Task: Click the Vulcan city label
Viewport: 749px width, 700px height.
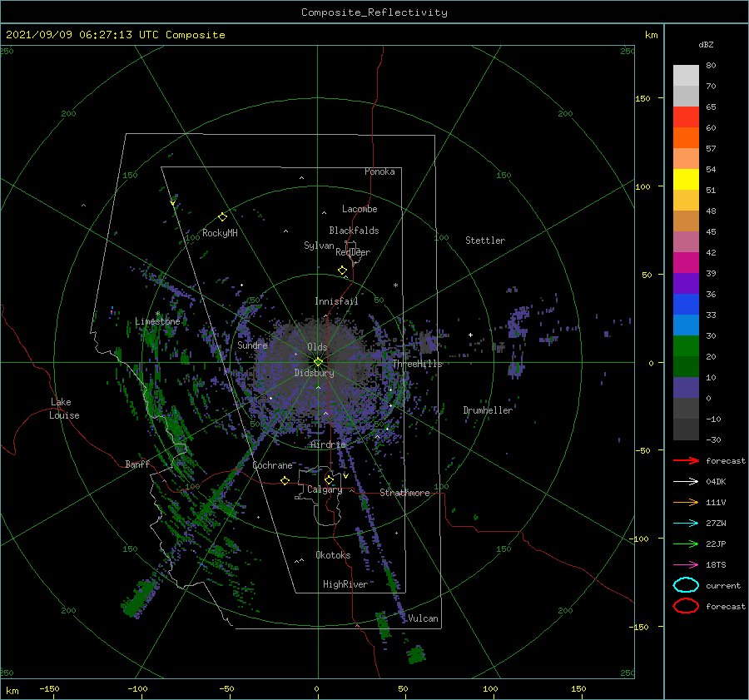Action: point(424,618)
